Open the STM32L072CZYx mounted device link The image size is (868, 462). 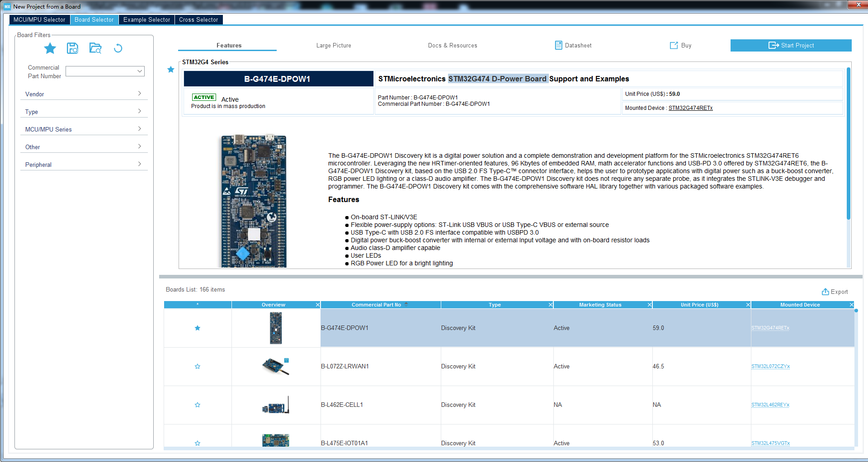tap(770, 366)
